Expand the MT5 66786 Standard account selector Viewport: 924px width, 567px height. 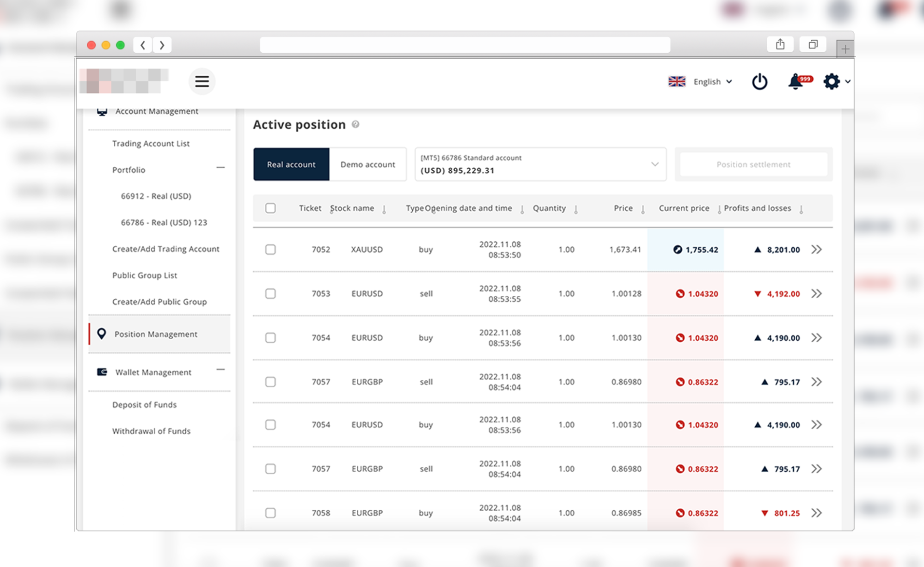(x=540, y=165)
